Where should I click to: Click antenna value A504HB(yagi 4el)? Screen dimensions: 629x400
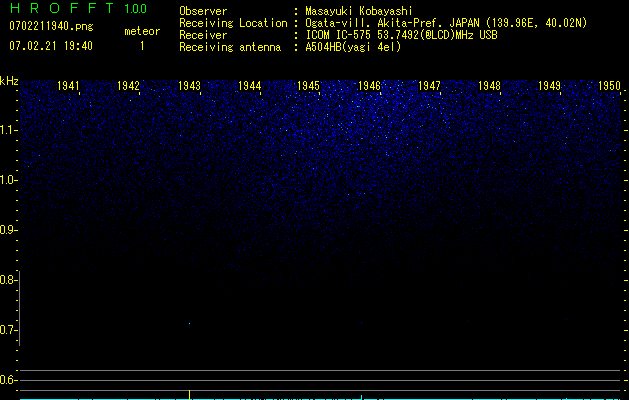pyautogui.click(x=353, y=47)
